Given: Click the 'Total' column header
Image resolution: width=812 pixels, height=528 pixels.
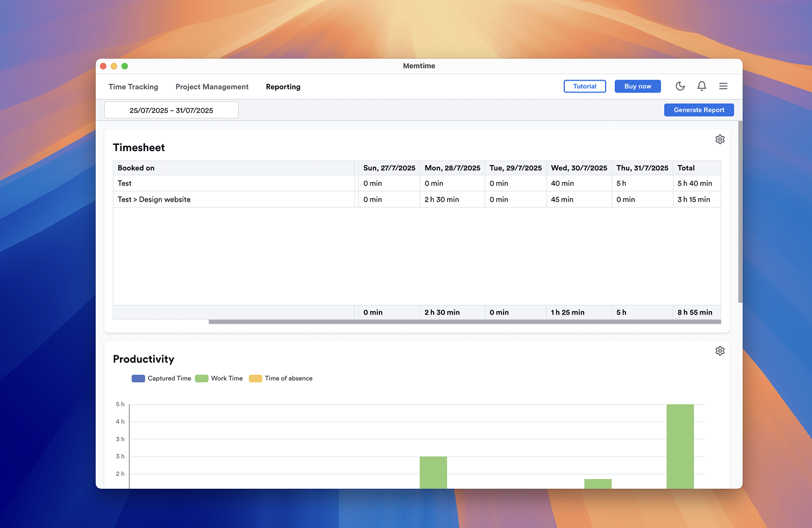Looking at the screenshot, I should pyautogui.click(x=696, y=168).
